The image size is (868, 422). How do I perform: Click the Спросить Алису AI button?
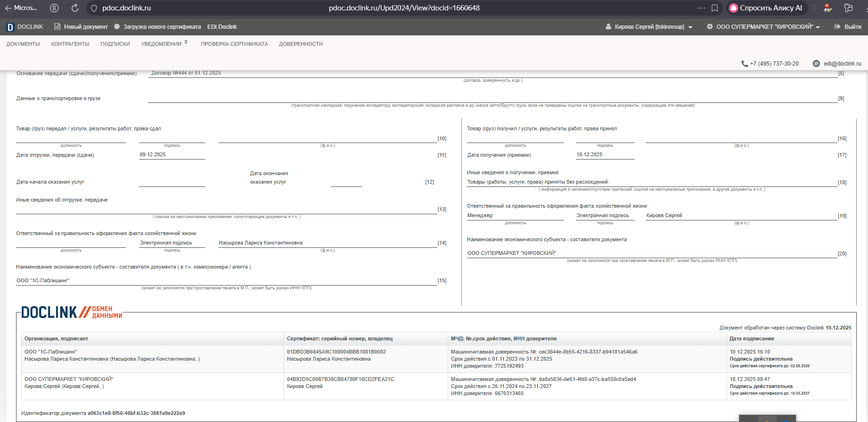(x=767, y=8)
